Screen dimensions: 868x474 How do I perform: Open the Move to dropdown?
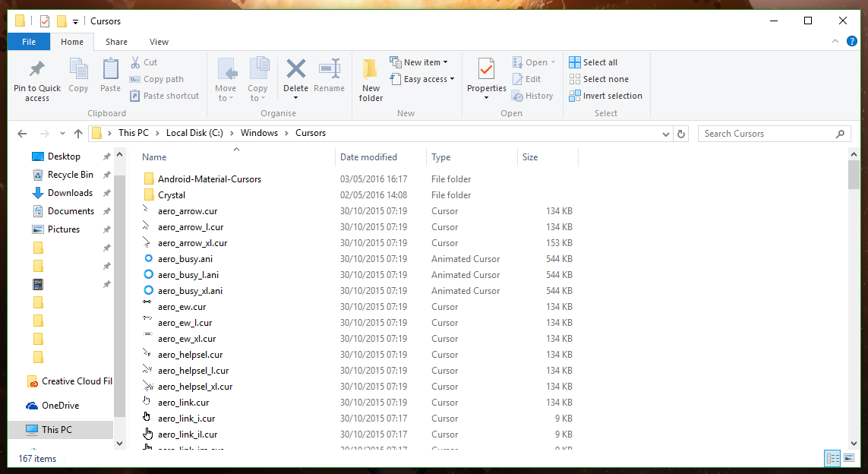pos(226,79)
